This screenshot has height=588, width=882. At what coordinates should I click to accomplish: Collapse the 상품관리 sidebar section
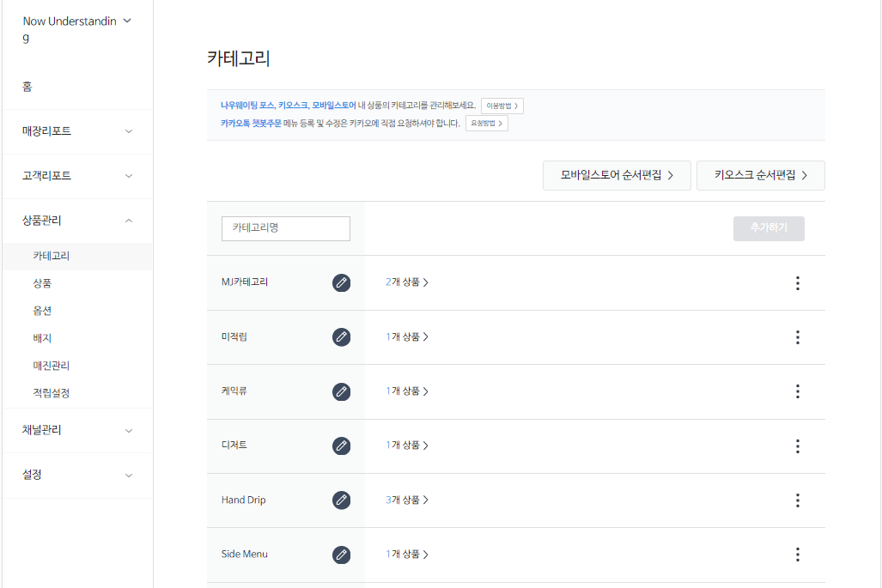point(77,221)
